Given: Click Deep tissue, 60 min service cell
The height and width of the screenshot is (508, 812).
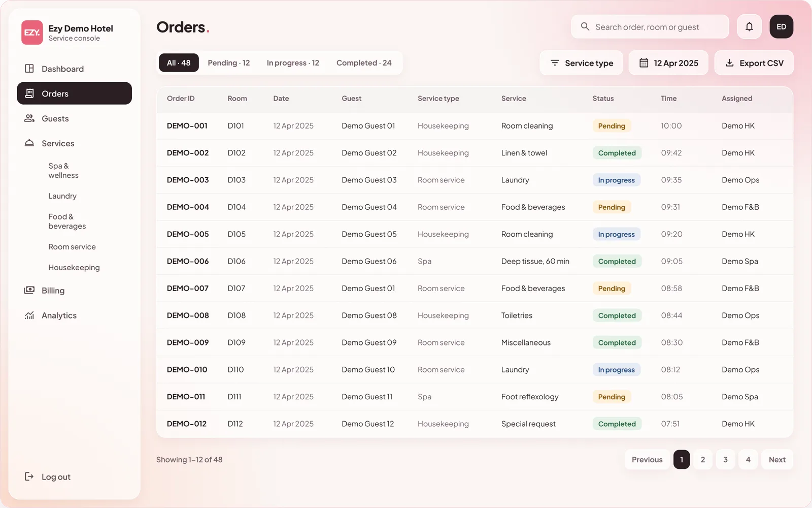Looking at the screenshot, I should pos(535,261).
